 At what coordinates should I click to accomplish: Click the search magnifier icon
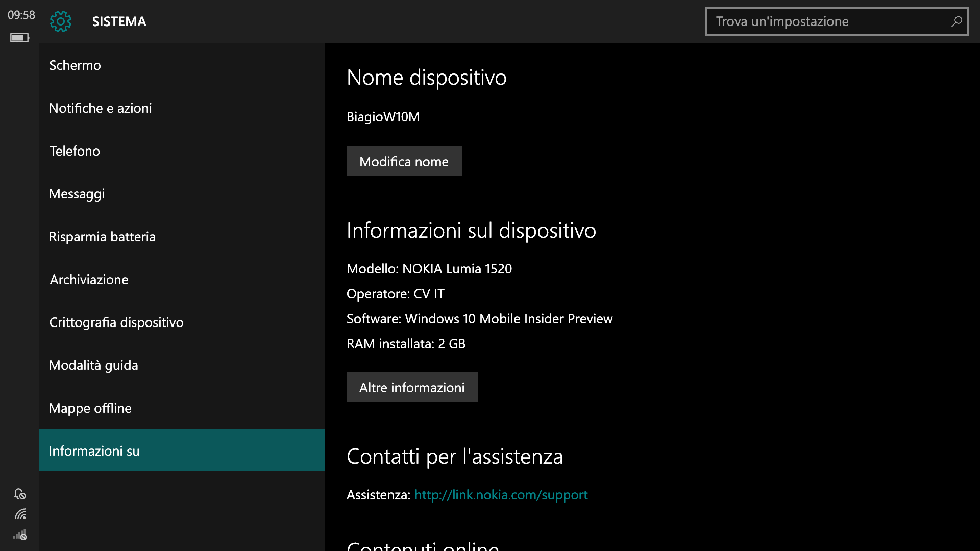click(x=956, y=21)
